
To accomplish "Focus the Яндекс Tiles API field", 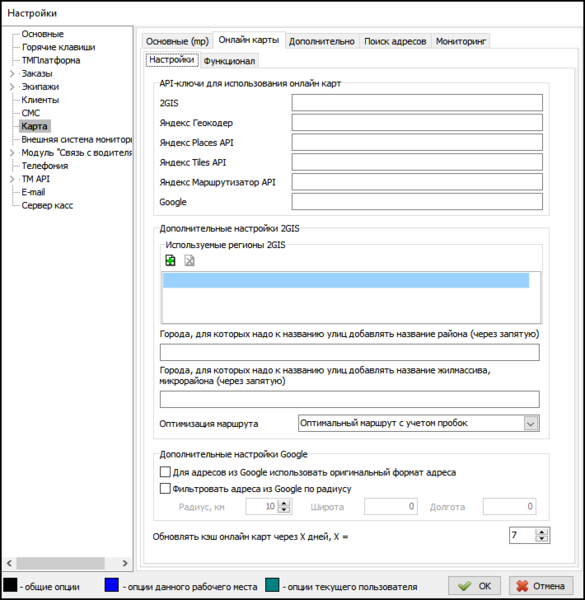I will (417, 162).
